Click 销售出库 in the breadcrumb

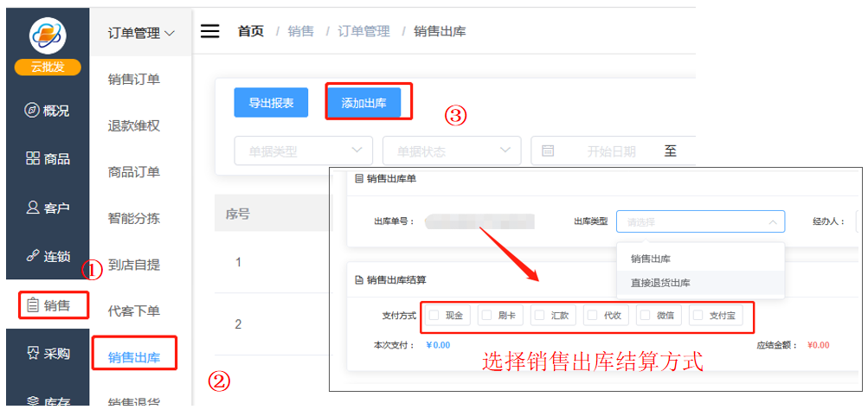(x=440, y=31)
